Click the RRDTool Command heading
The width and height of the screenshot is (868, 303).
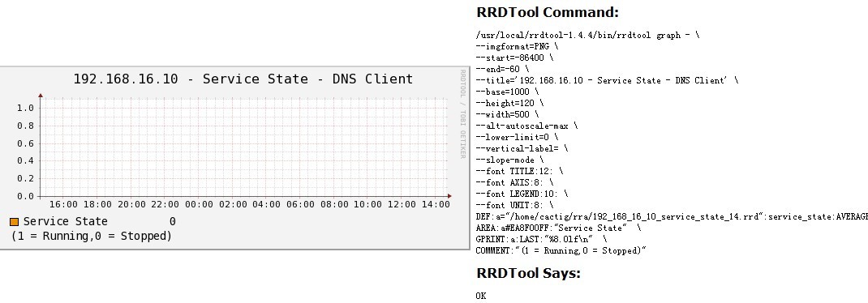click(x=548, y=12)
